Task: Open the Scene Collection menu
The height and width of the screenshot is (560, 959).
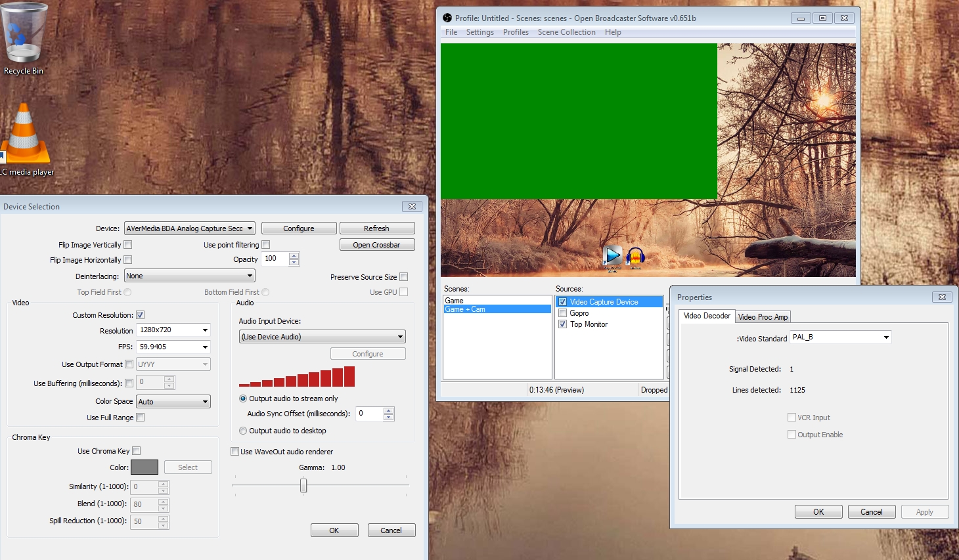Action: pyautogui.click(x=567, y=32)
